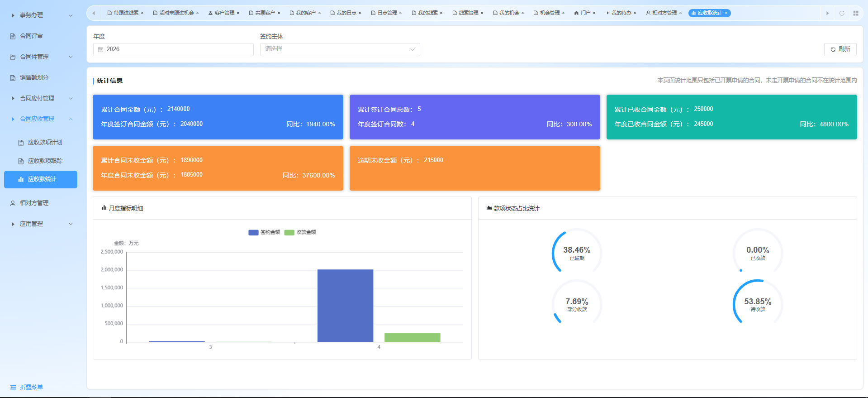Expand the 应用管理 menu
The image size is (868, 398).
(x=42, y=224)
